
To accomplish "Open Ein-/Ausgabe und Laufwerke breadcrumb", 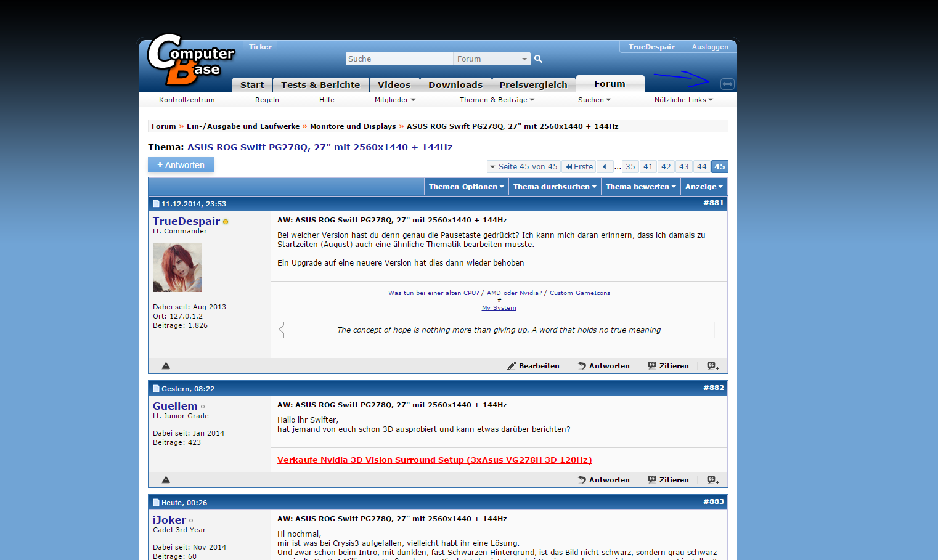I will [243, 126].
